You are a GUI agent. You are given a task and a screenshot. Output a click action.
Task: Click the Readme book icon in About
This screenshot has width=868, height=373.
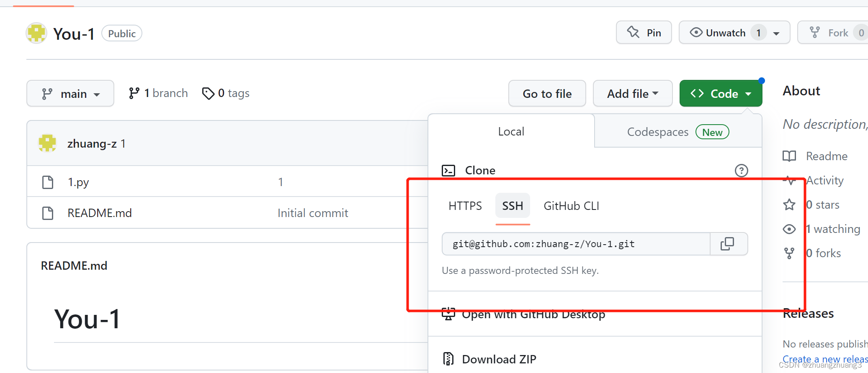pyautogui.click(x=789, y=156)
